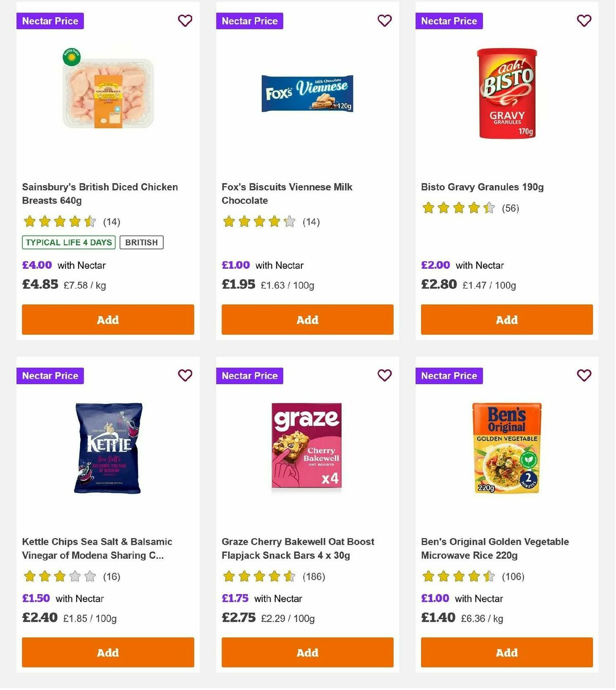Favourite the Bisto Gravy Granules
The image size is (616, 690).
click(584, 21)
